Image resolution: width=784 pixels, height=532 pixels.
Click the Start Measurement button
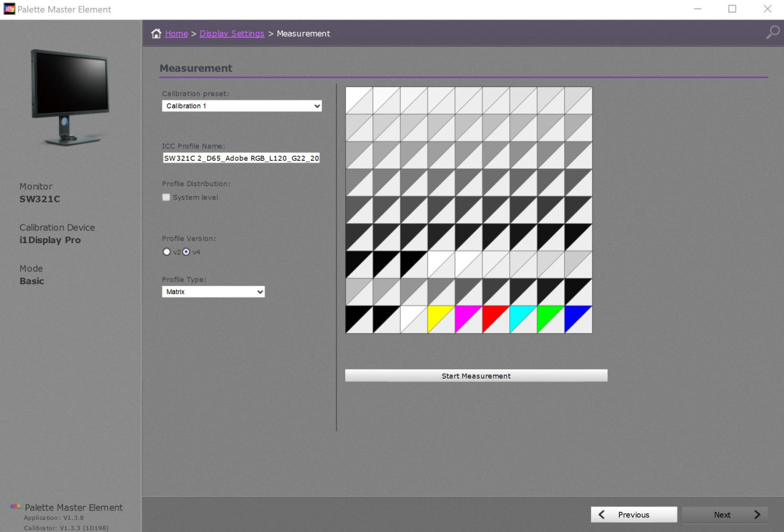coord(476,375)
